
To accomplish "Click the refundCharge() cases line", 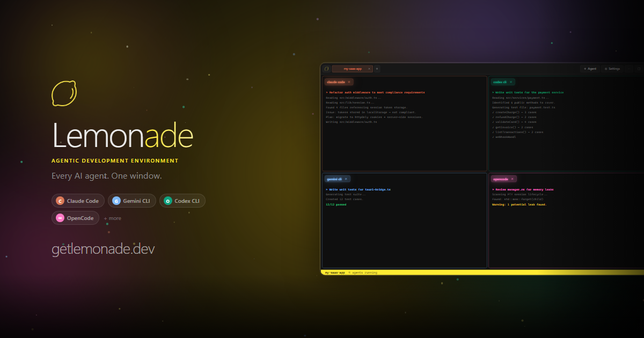I will pyautogui.click(x=514, y=117).
